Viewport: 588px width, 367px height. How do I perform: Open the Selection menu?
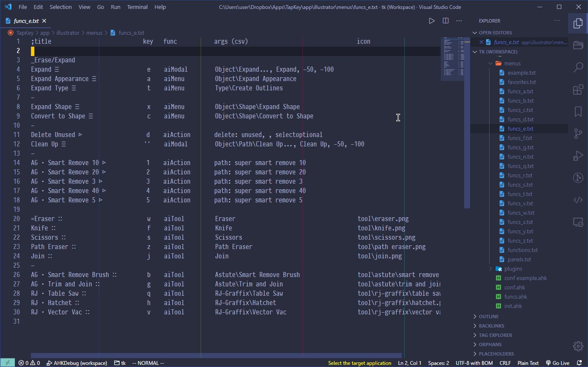(61, 7)
